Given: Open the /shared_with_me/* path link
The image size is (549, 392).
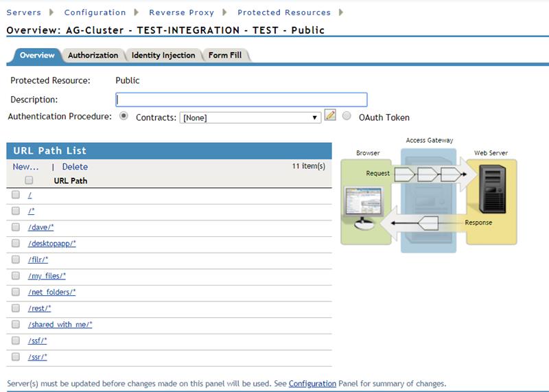Looking at the screenshot, I should click(x=60, y=325).
